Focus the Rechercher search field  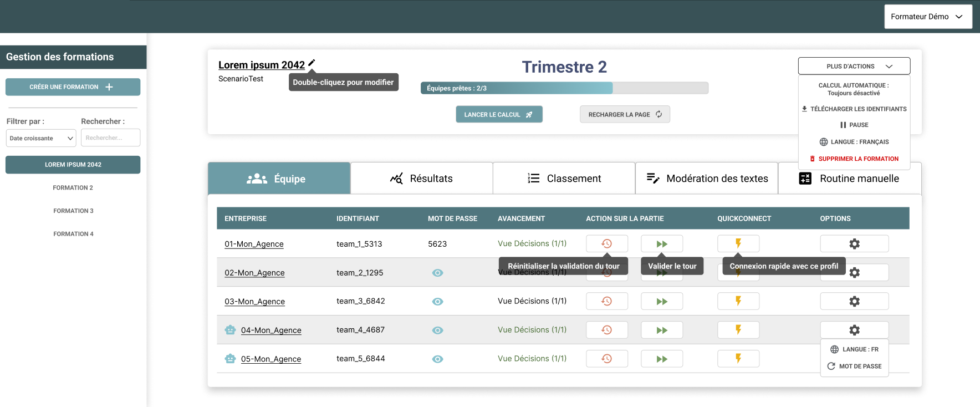tap(110, 138)
